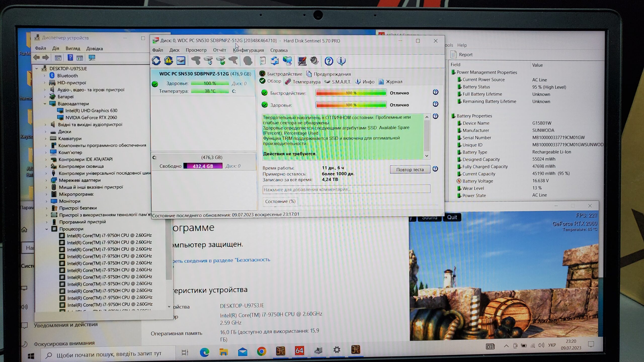This screenshot has width=644, height=362.
Task: Click the info bubble icon in toolbar
Action: (x=341, y=61)
